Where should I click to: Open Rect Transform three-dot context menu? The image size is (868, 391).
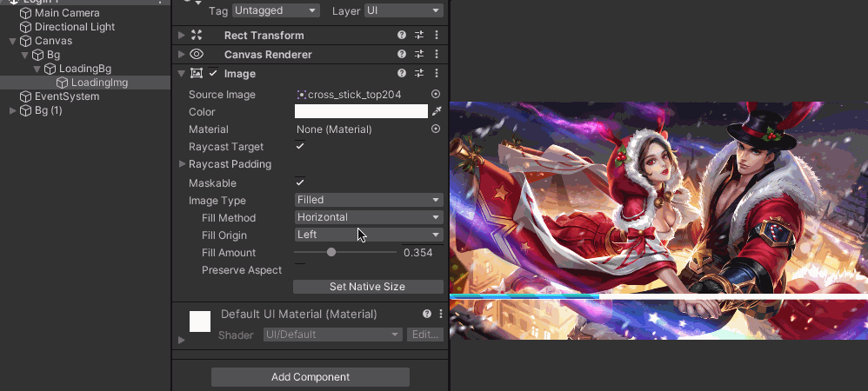(437, 35)
